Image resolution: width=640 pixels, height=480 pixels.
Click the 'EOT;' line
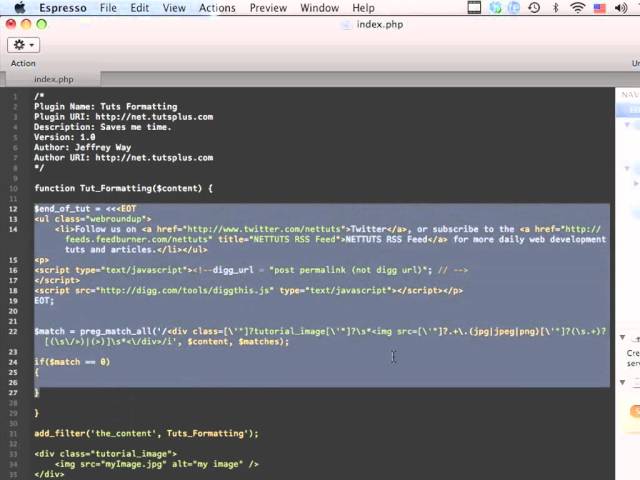[x=44, y=300]
